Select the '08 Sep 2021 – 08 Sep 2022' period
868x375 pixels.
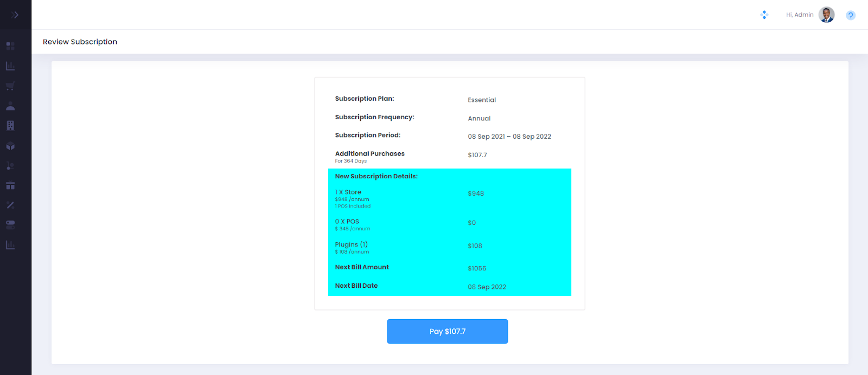(x=509, y=137)
